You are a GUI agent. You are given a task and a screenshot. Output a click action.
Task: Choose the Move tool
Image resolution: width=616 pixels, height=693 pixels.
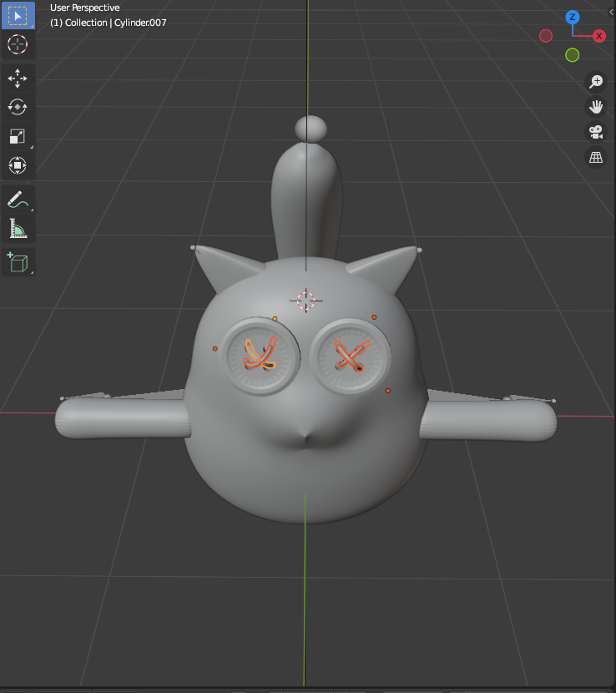[x=18, y=78]
